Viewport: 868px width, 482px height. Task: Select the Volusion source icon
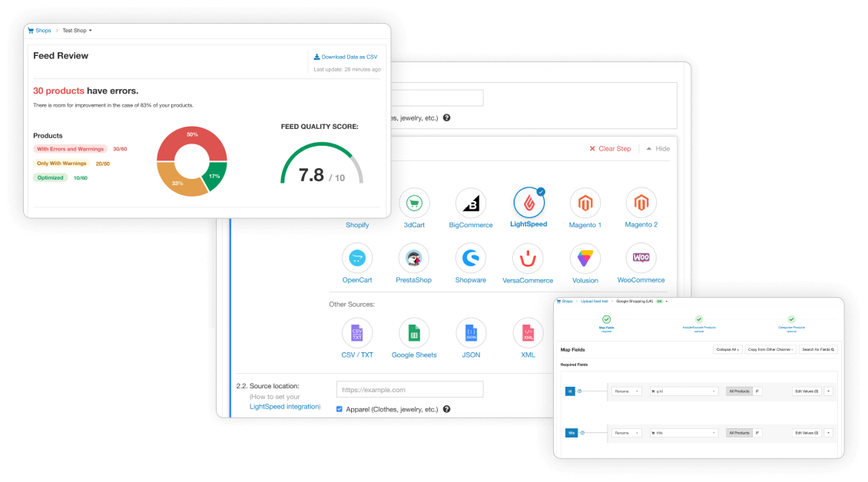point(585,259)
